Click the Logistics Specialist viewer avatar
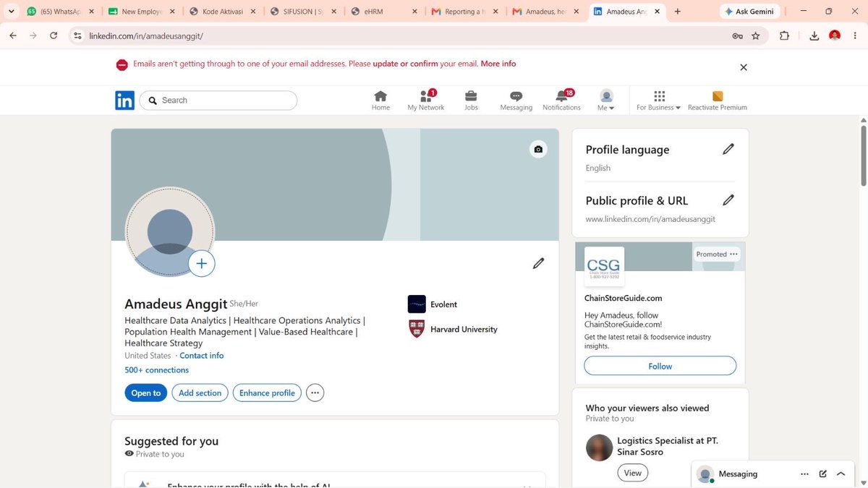The height and width of the screenshot is (488, 868). click(598, 448)
